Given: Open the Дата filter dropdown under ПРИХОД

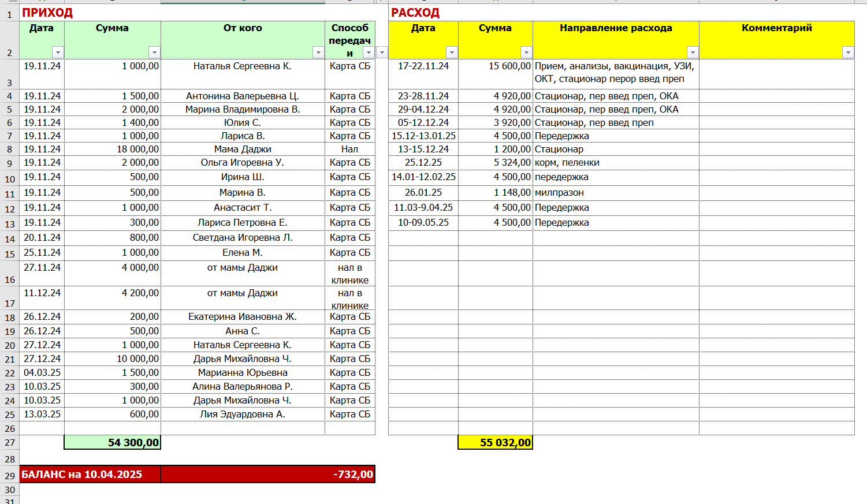Looking at the screenshot, I should (x=57, y=53).
